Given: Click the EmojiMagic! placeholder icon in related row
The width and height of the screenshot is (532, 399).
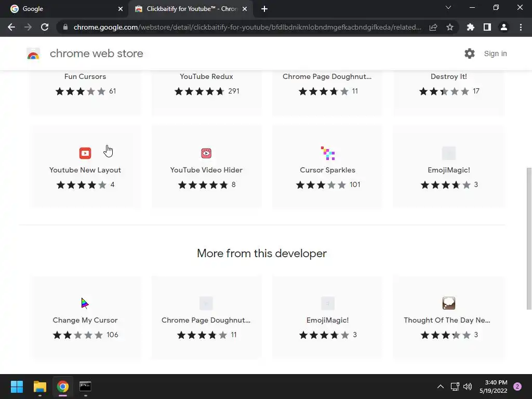Looking at the screenshot, I should (x=449, y=153).
